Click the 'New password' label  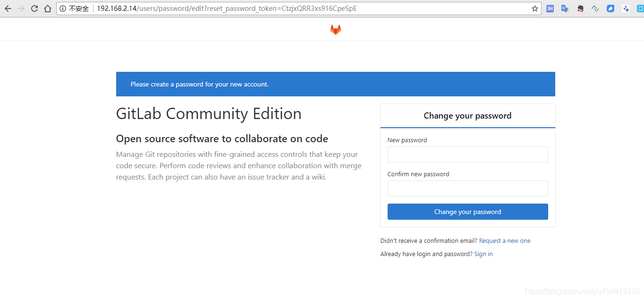[x=407, y=140]
